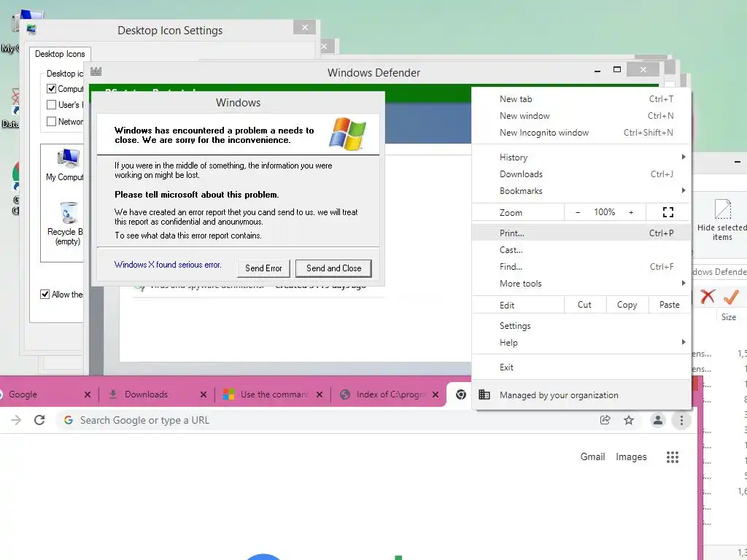Click the To see what data line
The width and height of the screenshot is (747, 560).
[x=188, y=236]
